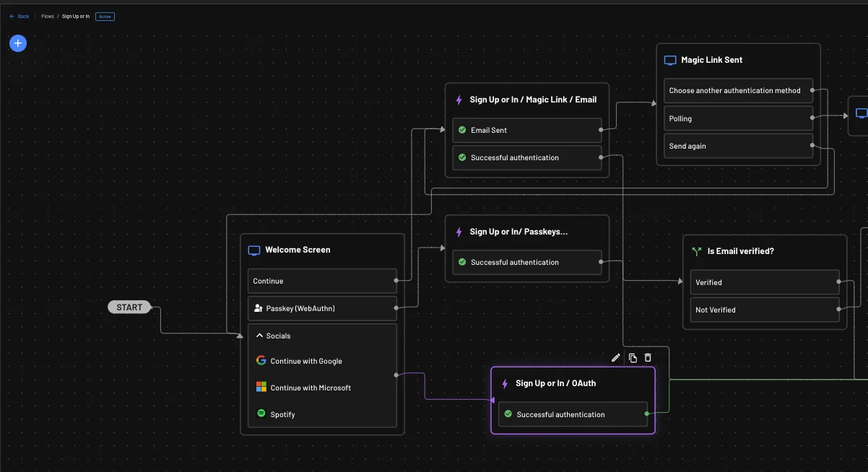Click the Welcome Screen node title

tap(298, 250)
